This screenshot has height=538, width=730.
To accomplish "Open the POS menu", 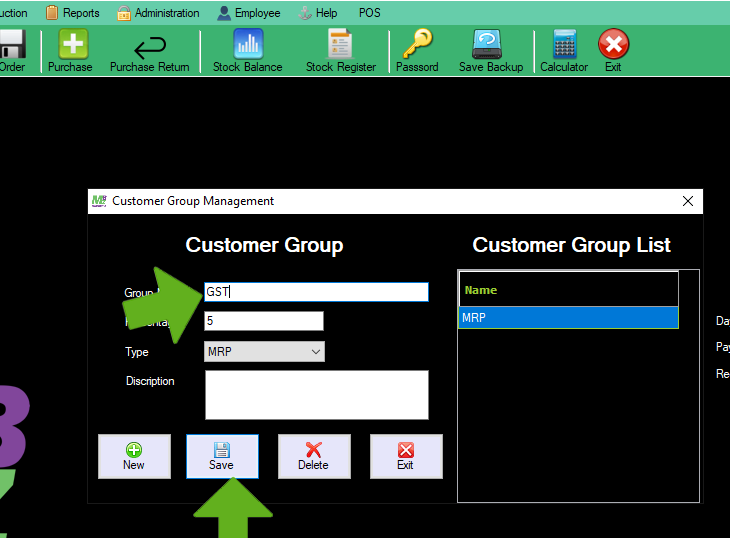I will 369,13.
